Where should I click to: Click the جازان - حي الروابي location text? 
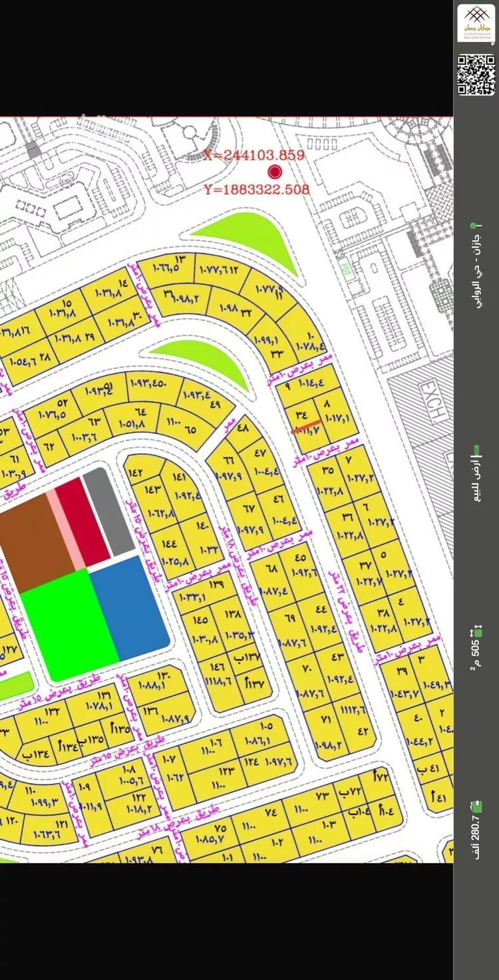476,266
